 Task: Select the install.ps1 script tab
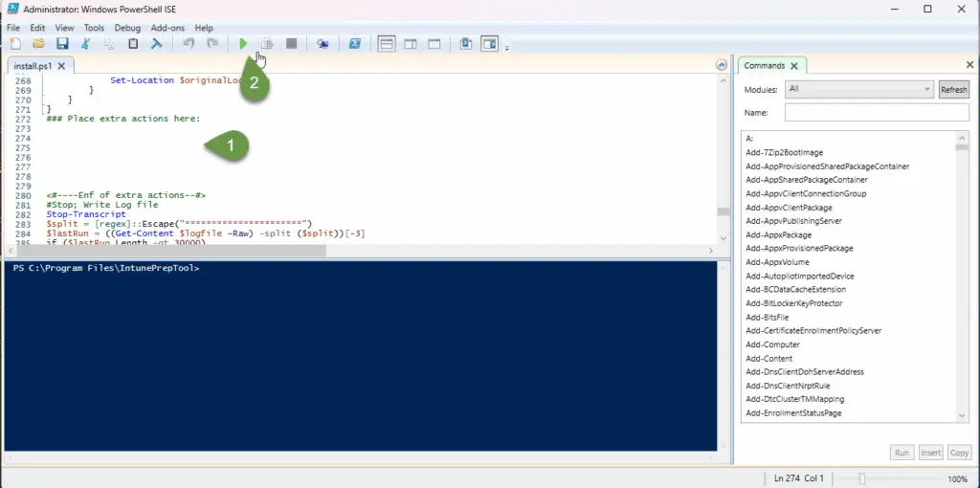(33, 66)
